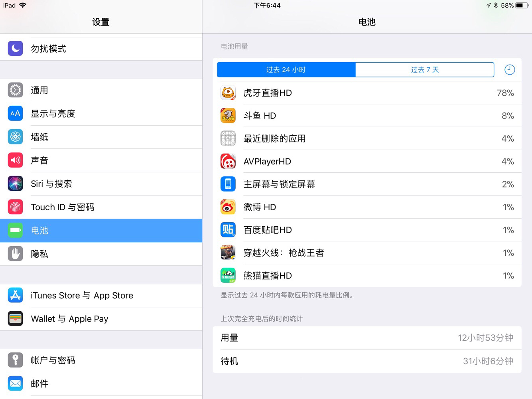The image size is (532, 399).
Task: Tap the General gear icon
Action: coord(15,90)
